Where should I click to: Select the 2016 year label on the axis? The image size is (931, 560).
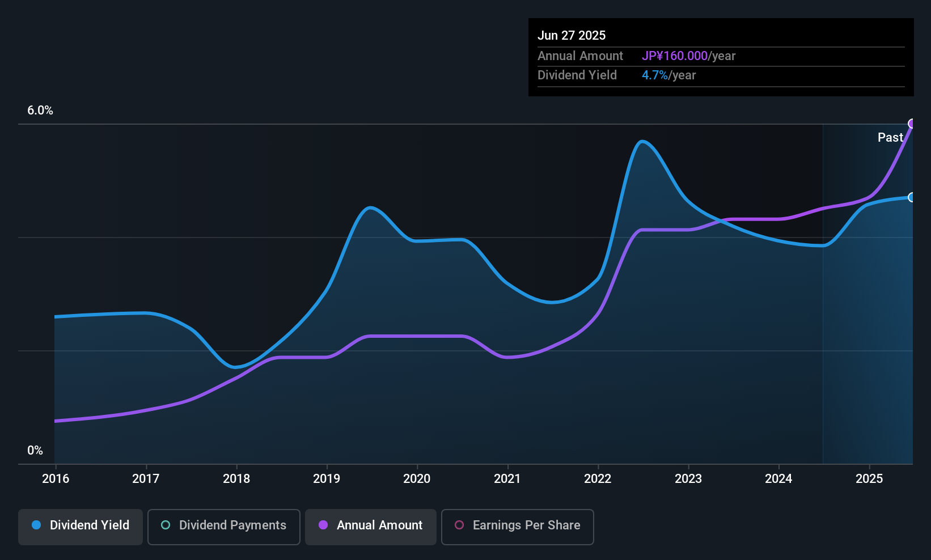tap(55, 478)
